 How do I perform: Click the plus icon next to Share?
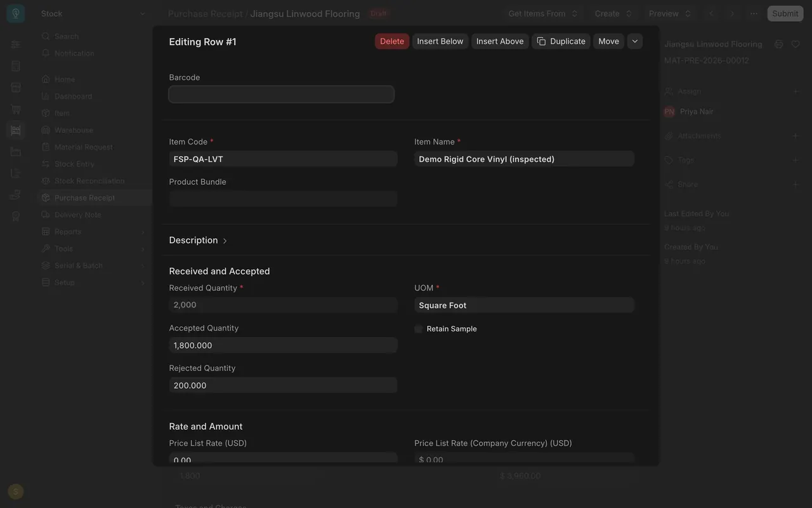click(796, 184)
